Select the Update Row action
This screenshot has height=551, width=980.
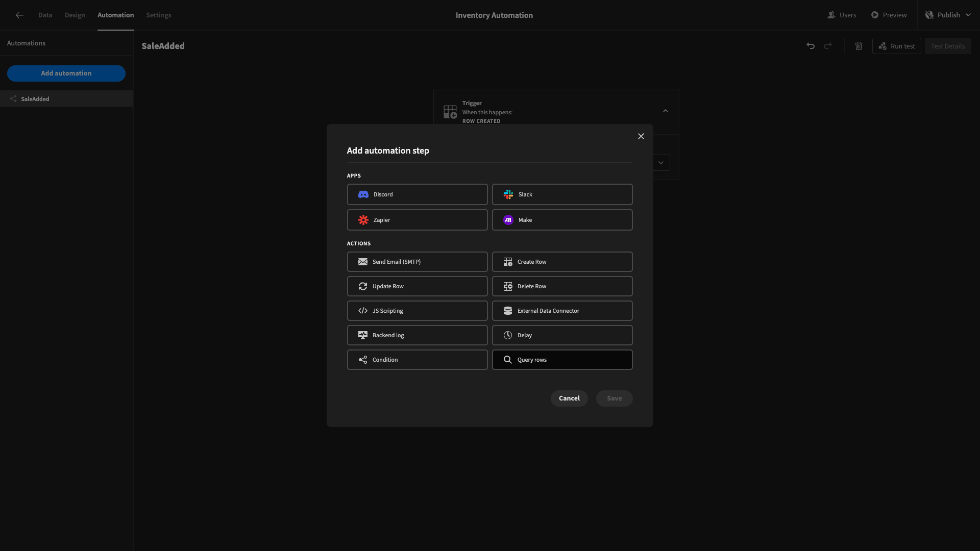click(x=418, y=286)
